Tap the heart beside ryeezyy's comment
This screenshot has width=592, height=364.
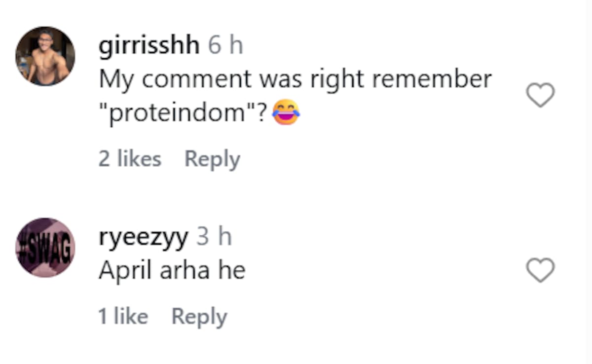click(x=541, y=271)
